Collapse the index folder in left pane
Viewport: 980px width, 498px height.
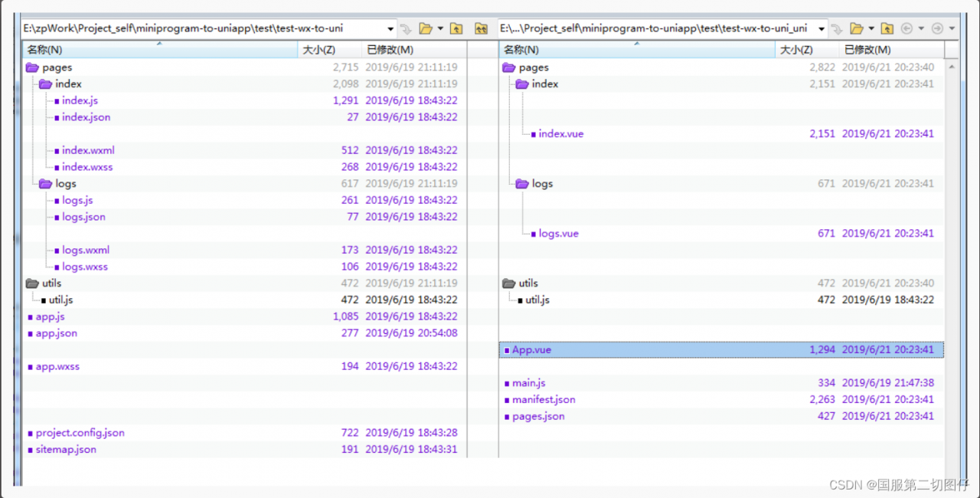click(x=45, y=84)
